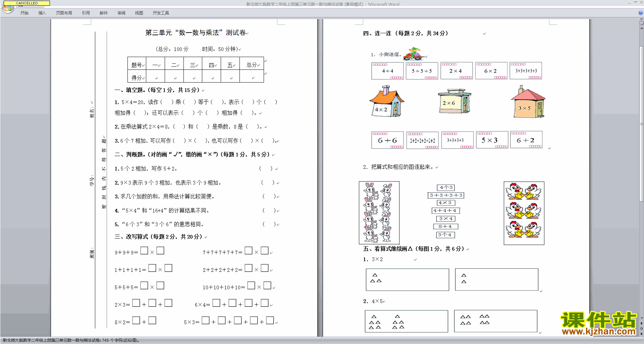Go to previous page double-arrow button
This screenshot has width=644, height=344.
(641, 323)
